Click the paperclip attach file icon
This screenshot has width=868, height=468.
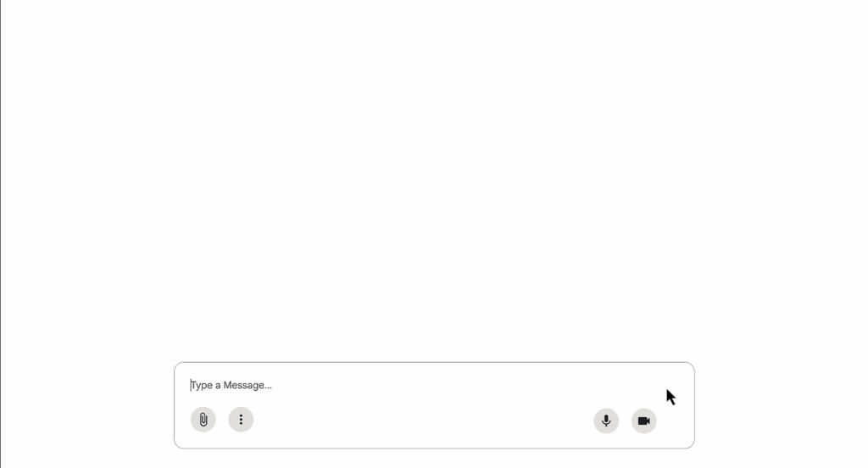click(203, 420)
